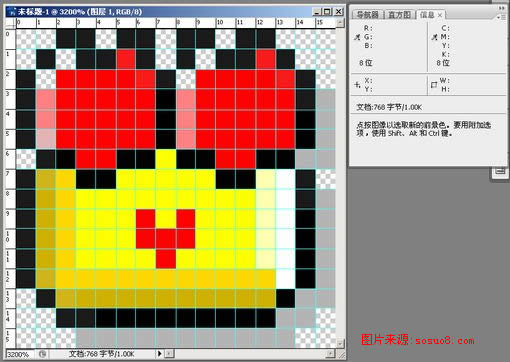Click the RGB eyedropper icon in Info panel

click(x=357, y=37)
